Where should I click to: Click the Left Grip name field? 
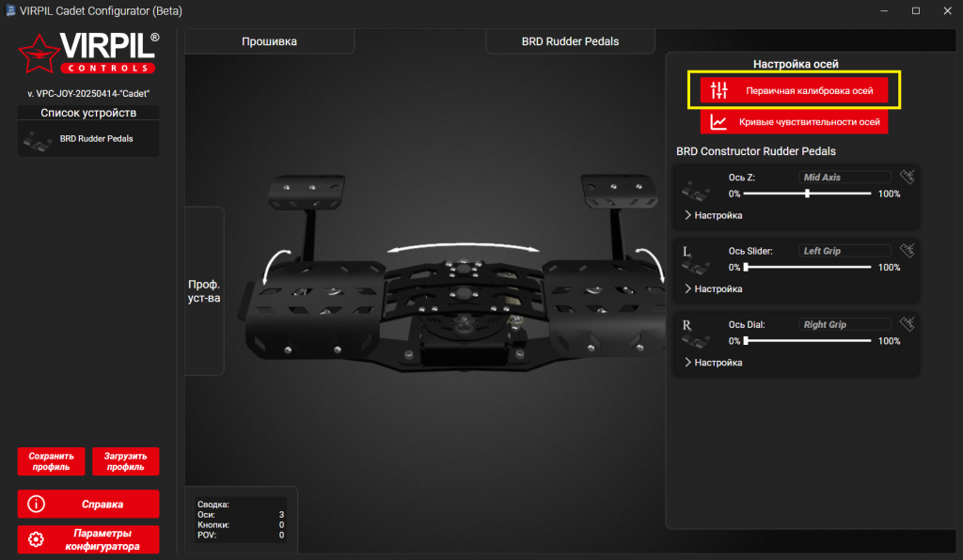[x=845, y=251]
